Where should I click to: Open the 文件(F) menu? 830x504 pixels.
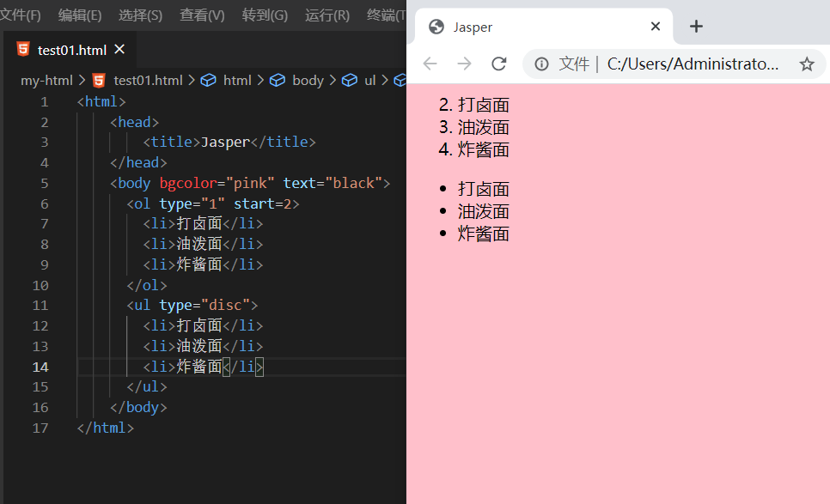pos(20,15)
